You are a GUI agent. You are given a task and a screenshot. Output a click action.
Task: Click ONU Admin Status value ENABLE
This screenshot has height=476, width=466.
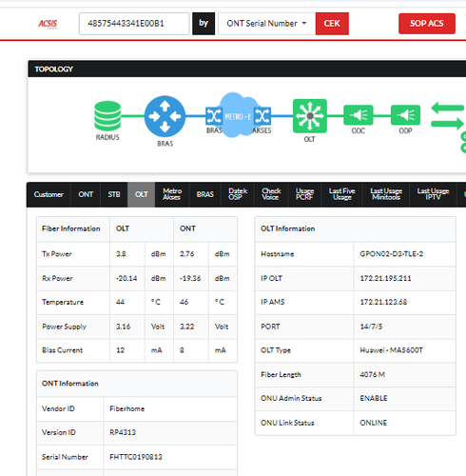pos(374,398)
